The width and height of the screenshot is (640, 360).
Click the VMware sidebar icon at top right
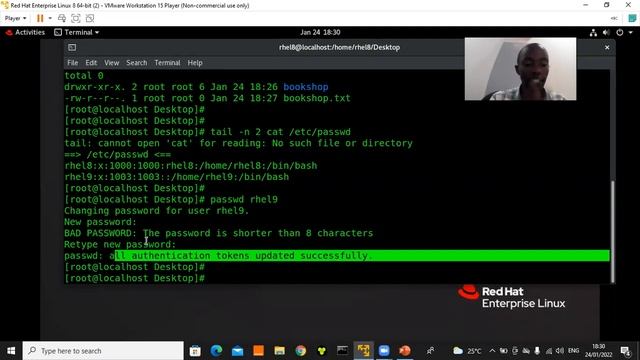coord(632,18)
